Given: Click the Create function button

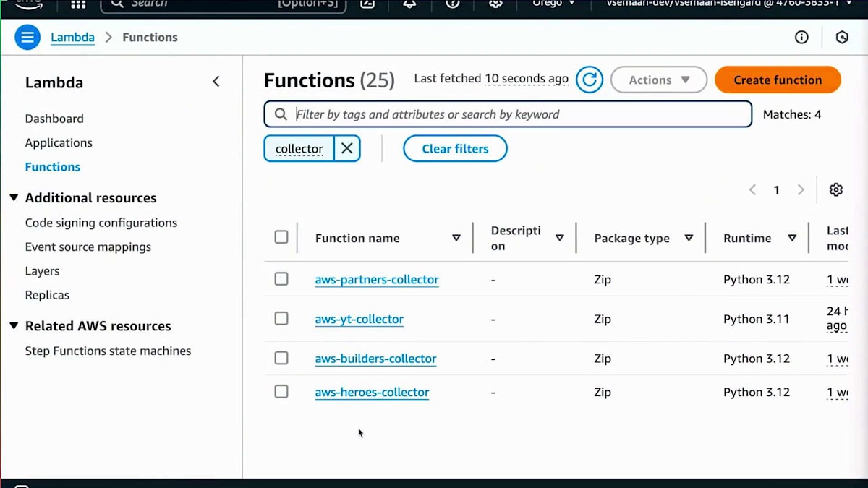Looking at the screenshot, I should 778,80.
